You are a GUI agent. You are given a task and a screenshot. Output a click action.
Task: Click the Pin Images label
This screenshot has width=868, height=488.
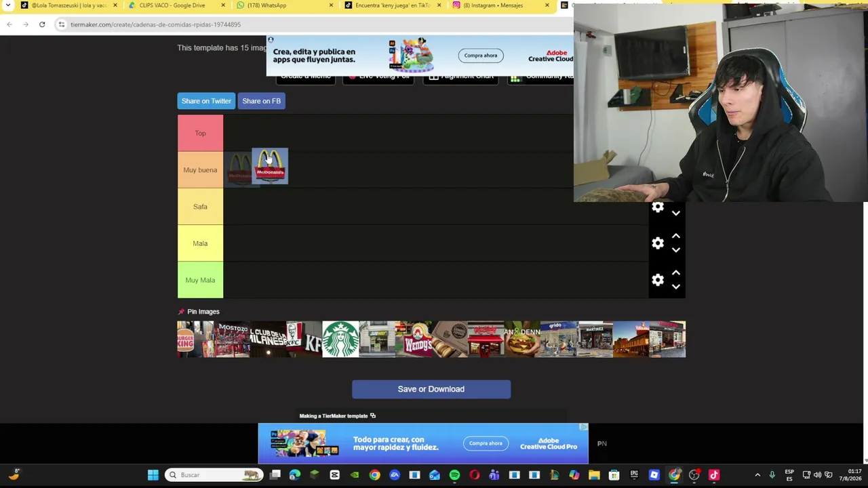[203, 312]
